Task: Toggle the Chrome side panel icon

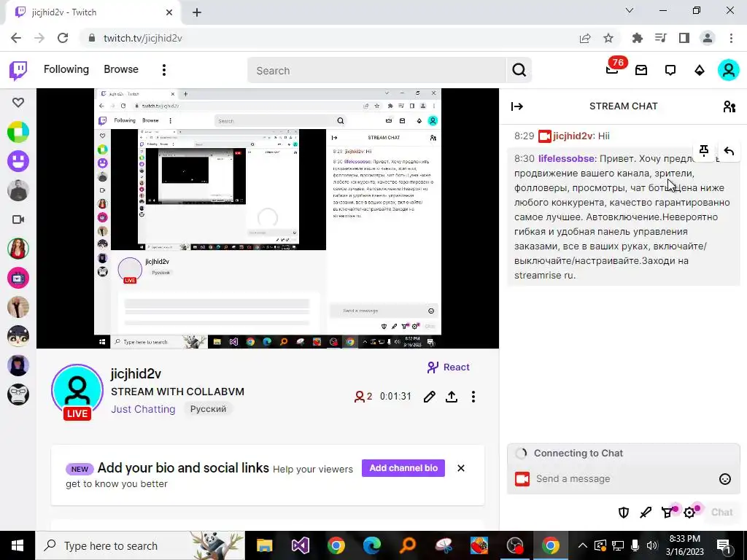Action: [x=684, y=38]
